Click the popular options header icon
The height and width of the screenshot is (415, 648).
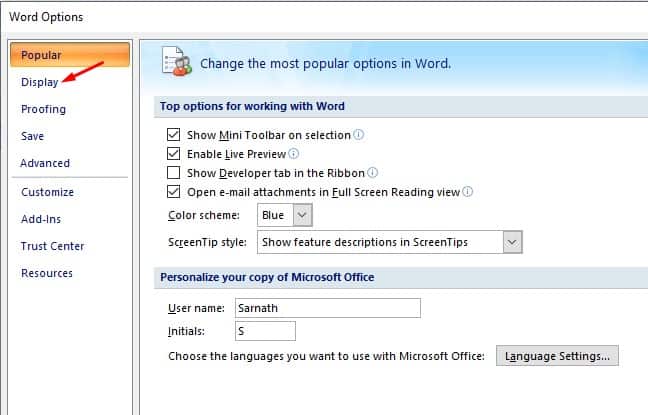tap(176, 61)
